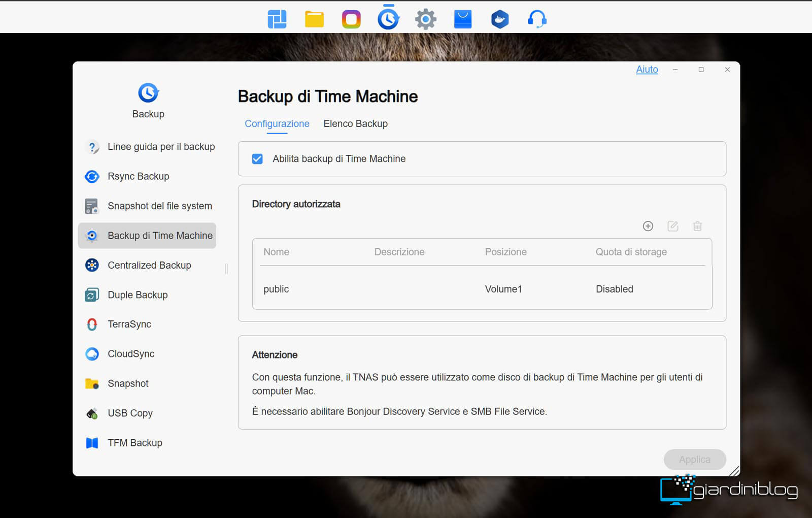Open the Backup clock icon in dock
Viewport: 812px width, 518px height.
(388, 19)
